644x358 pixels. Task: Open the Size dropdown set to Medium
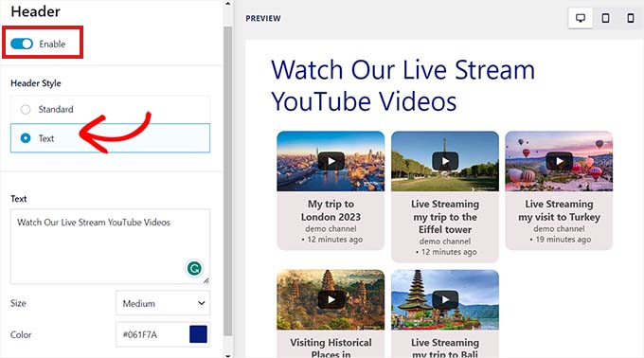pos(163,303)
